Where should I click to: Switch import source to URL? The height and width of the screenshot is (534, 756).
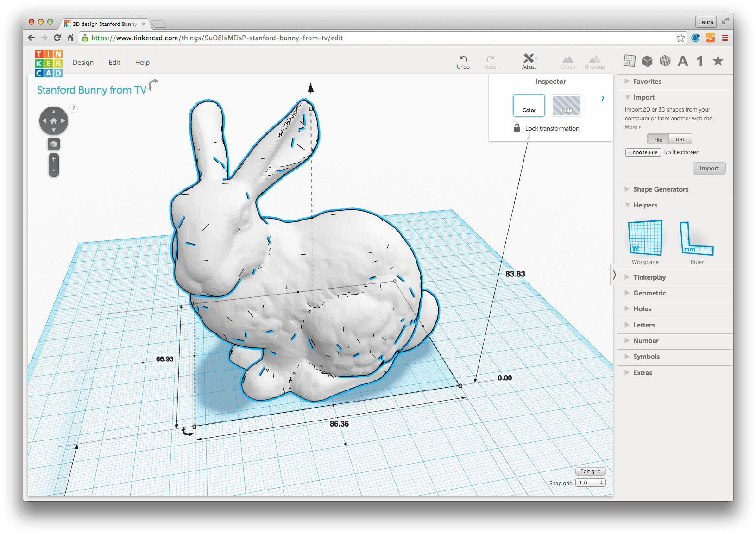(680, 138)
